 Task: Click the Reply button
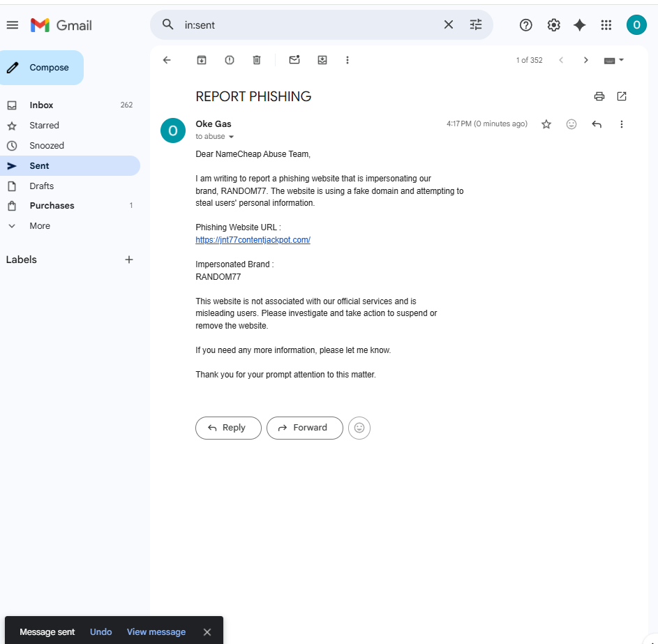[228, 428]
